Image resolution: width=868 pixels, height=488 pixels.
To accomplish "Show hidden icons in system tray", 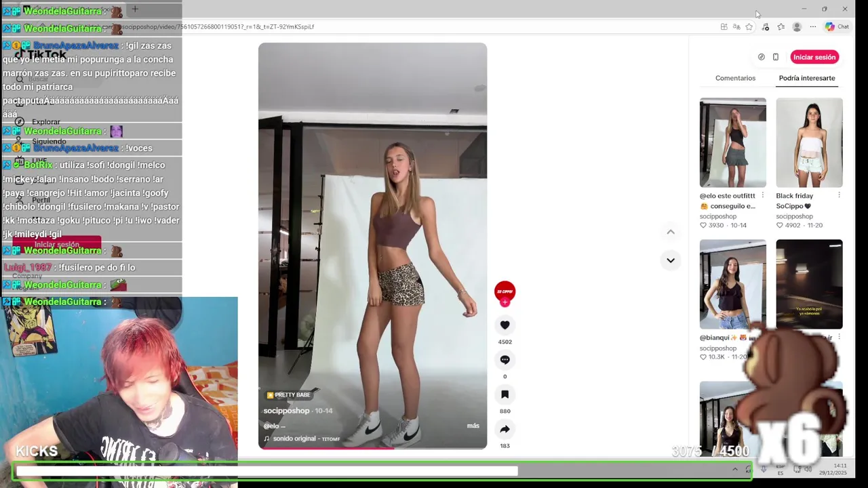I will tap(734, 469).
